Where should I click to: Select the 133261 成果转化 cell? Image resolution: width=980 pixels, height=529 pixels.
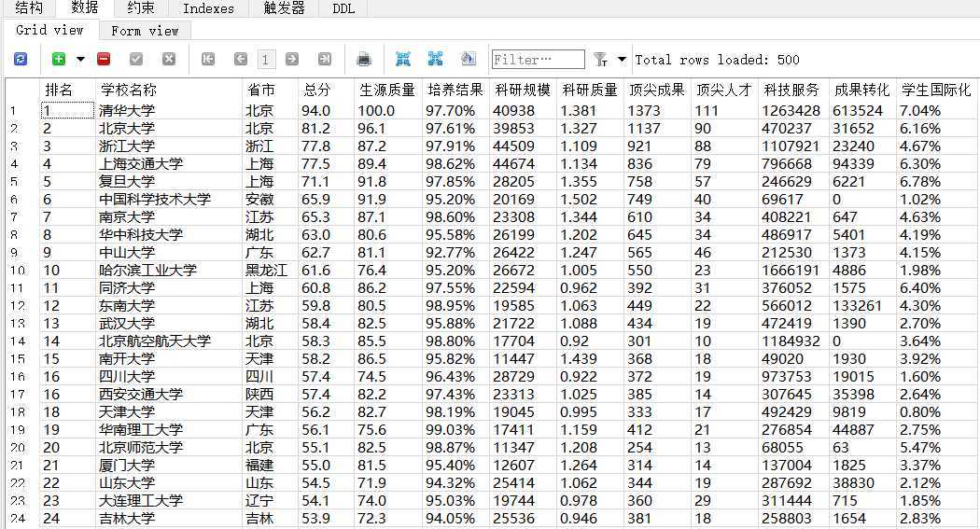click(862, 306)
